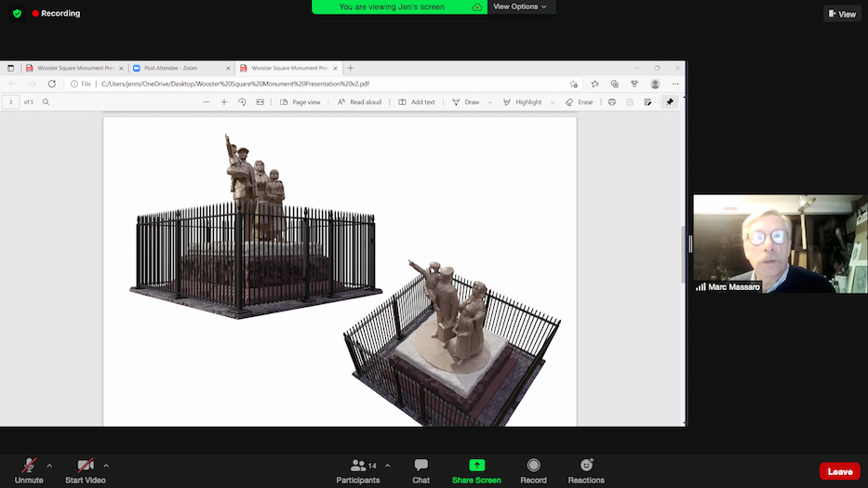Click the Read aloud button
Image resolution: width=868 pixels, height=488 pixels.
coord(359,102)
